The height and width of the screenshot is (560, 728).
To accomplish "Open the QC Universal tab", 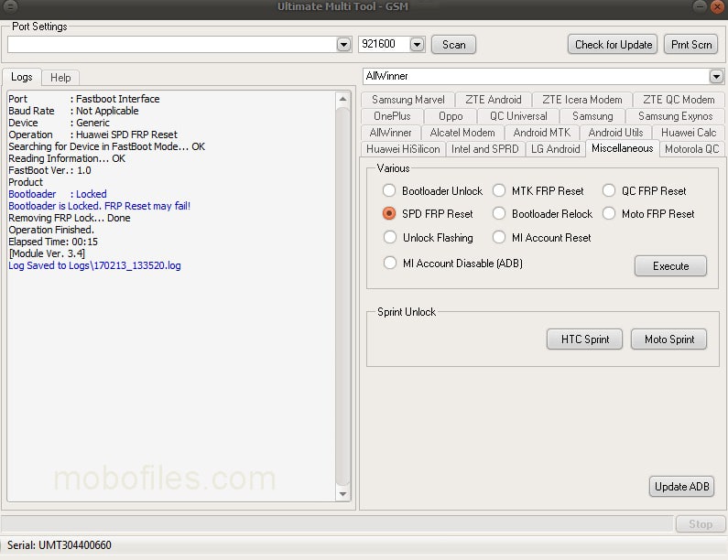I will tap(518, 116).
